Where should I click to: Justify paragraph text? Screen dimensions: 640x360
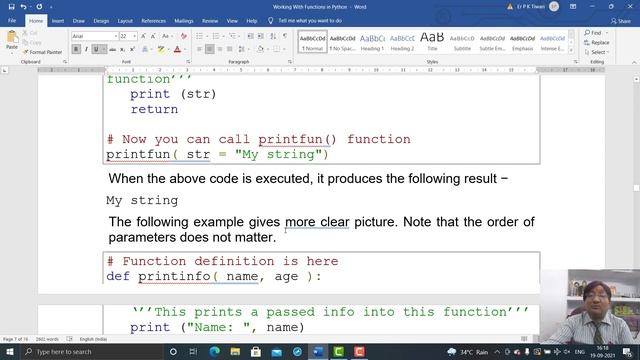229,49
